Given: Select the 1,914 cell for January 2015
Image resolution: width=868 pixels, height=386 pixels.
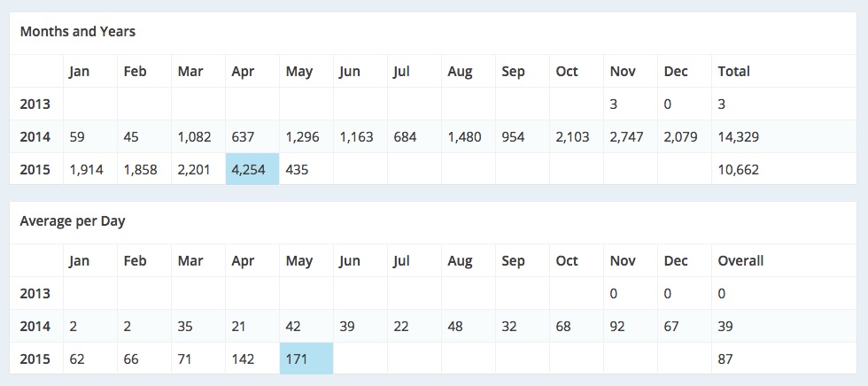Looking at the screenshot, I should [x=87, y=170].
